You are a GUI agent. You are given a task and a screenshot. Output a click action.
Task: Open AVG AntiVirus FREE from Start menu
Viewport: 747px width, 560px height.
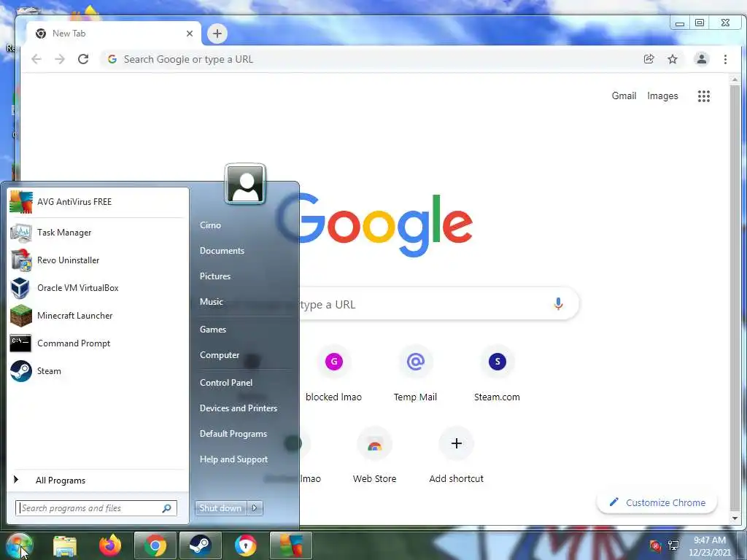coord(98,202)
